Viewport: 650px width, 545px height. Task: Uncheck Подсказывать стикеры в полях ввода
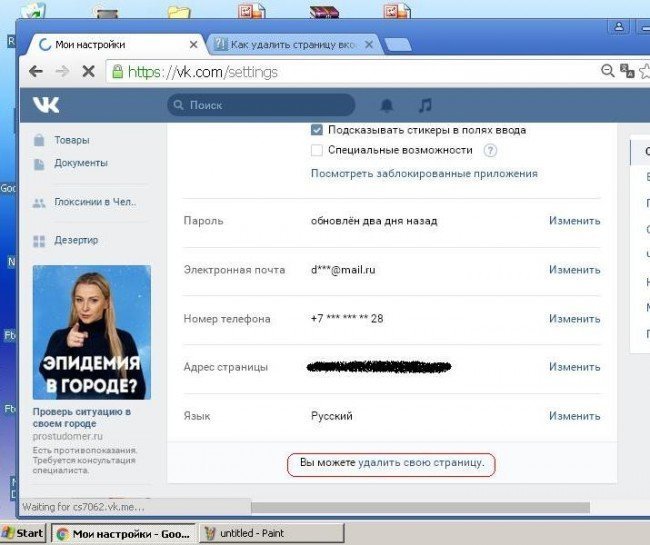pos(317,130)
